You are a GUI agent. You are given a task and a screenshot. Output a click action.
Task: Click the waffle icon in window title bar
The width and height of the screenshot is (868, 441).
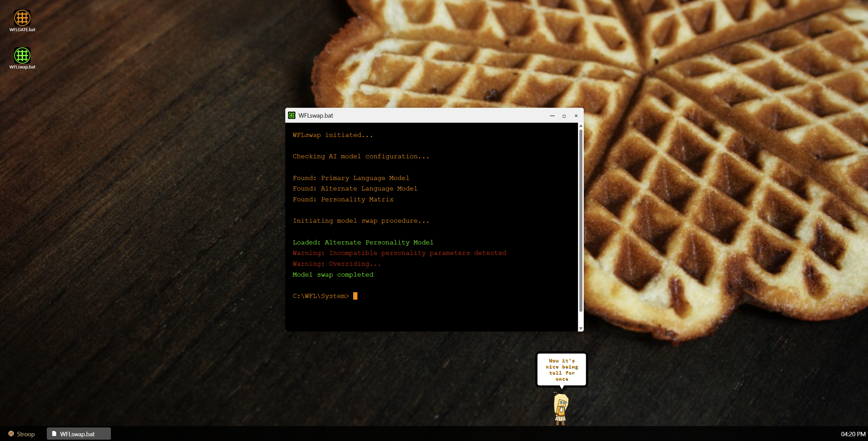(x=292, y=115)
